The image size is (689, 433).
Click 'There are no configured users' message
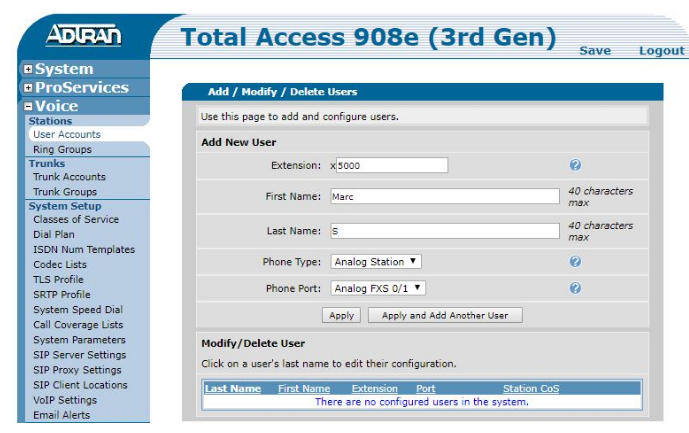tap(421, 402)
